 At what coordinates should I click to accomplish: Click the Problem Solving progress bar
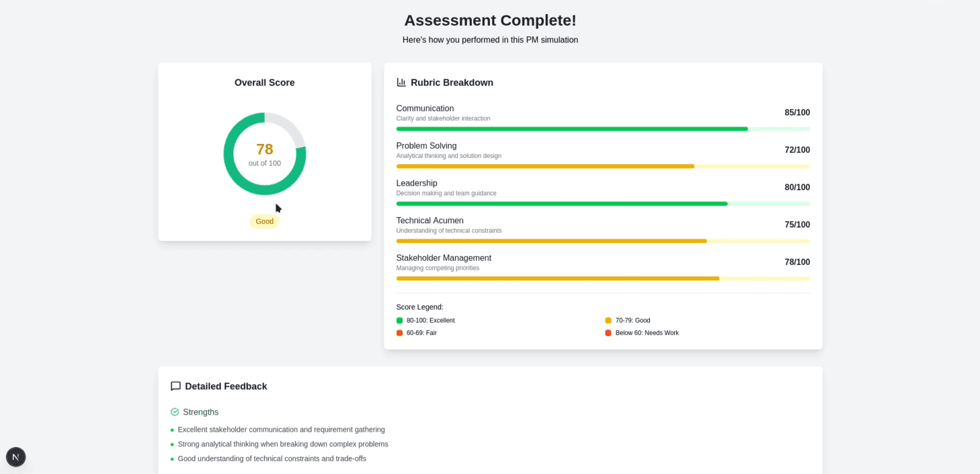(603, 166)
